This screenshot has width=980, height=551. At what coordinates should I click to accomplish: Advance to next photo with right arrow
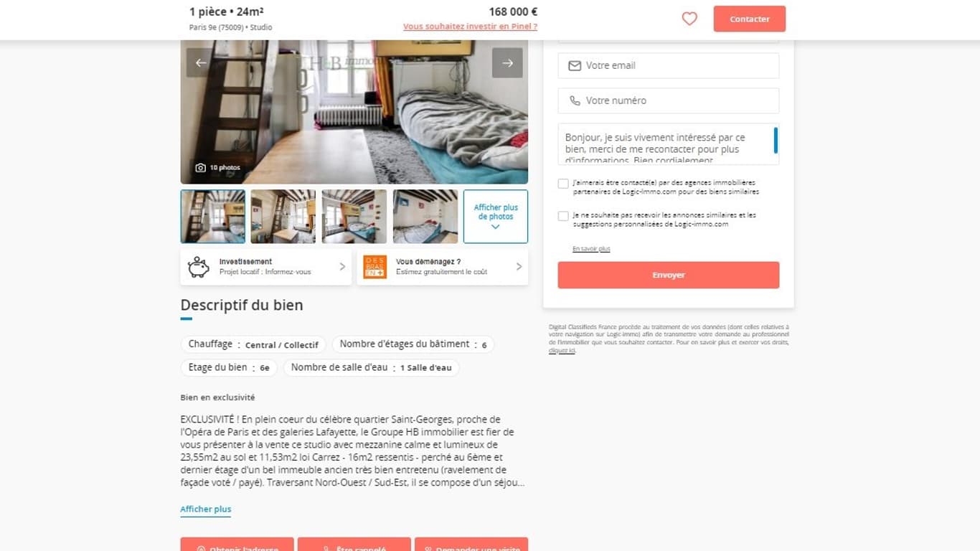507,63
